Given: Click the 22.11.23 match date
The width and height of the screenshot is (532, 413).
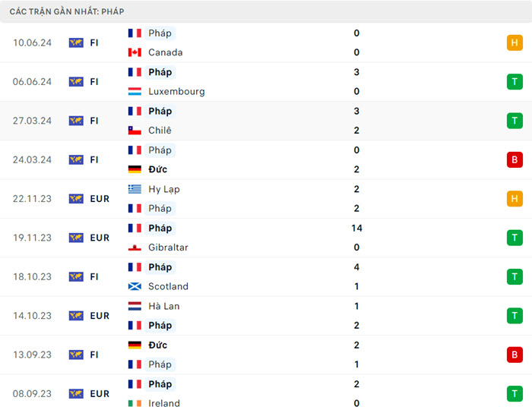Looking at the screenshot, I should pos(32,199).
